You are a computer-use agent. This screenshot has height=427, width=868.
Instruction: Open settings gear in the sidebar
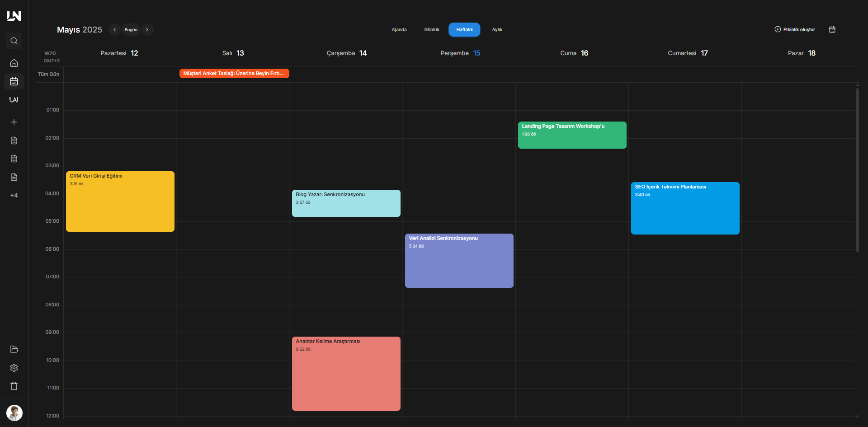(x=14, y=368)
